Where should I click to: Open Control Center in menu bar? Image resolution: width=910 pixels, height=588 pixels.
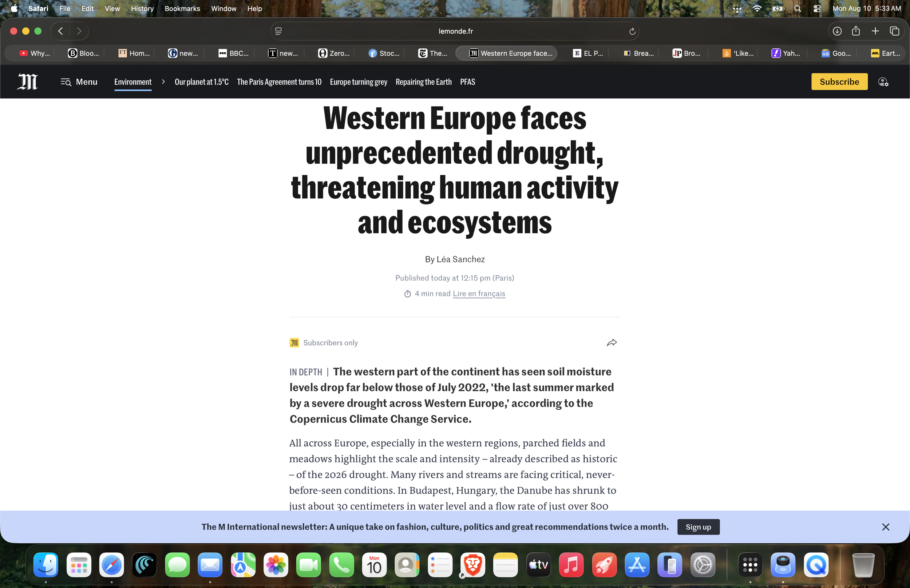(x=817, y=8)
